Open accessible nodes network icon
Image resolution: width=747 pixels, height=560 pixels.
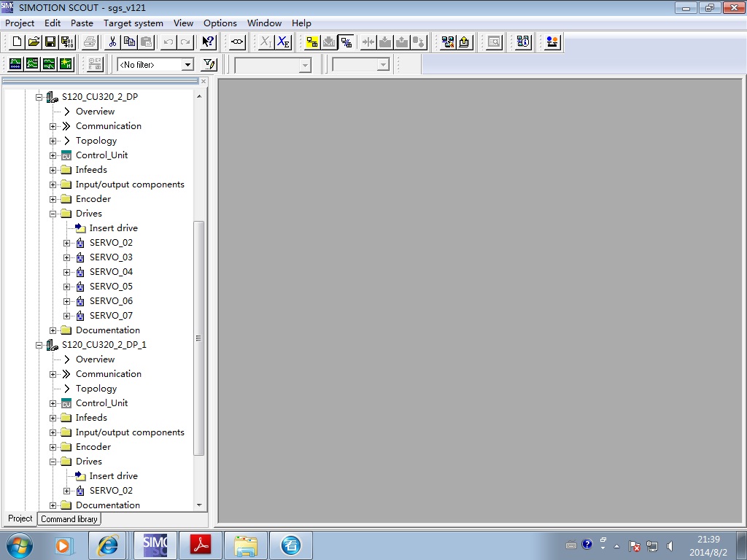point(448,42)
